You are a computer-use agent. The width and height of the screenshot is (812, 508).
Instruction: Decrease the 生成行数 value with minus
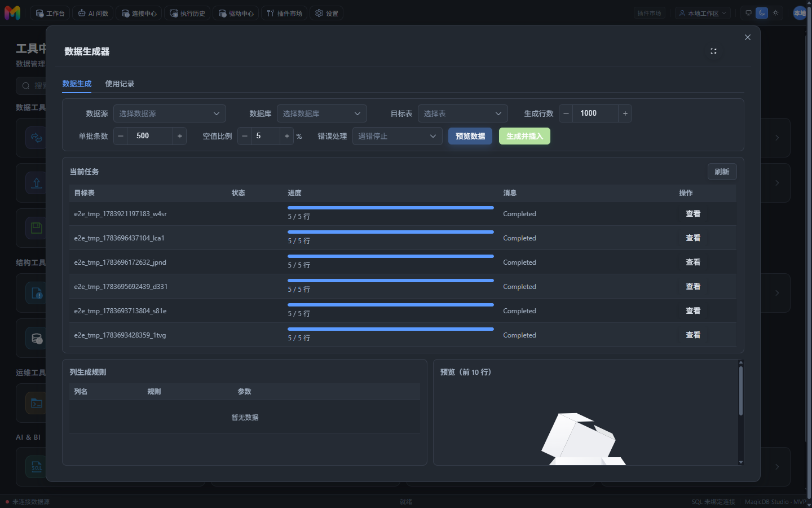(566, 113)
